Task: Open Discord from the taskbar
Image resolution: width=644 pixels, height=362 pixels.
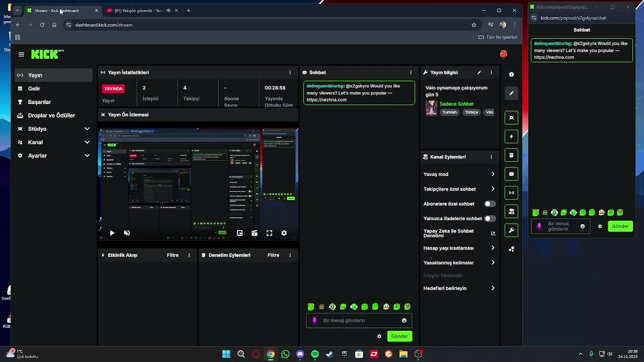Action: point(300,354)
